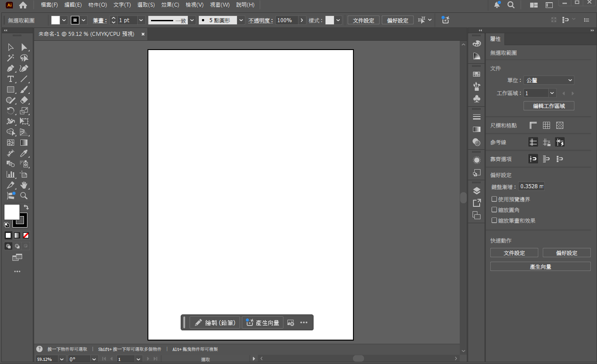Select the Zoom tool
Viewport: 597px width, 364px height.
coord(24,196)
